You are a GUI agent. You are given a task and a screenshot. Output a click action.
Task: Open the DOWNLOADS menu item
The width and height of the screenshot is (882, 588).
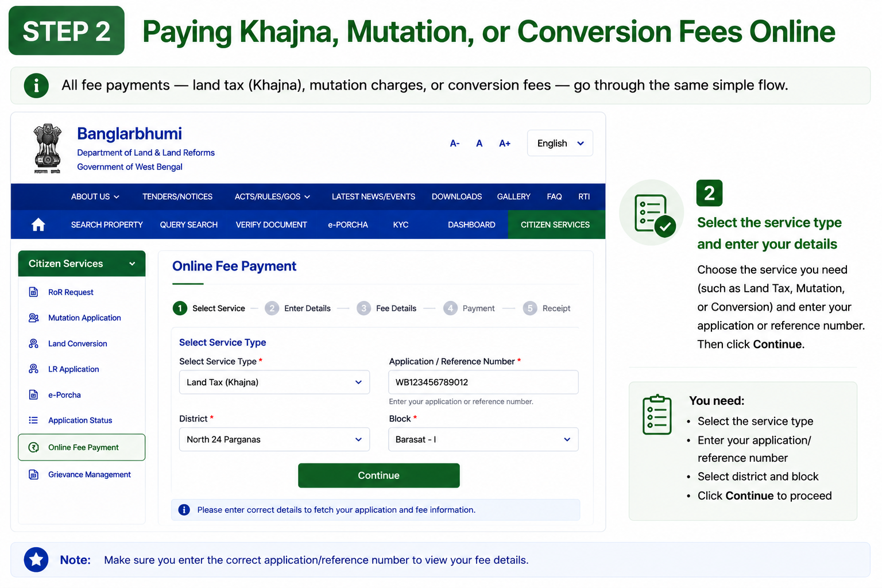tap(457, 196)
